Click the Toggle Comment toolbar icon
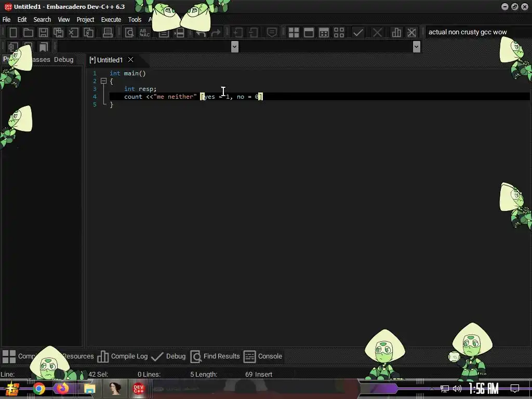 pyautogui.click(x=272, y=33)
